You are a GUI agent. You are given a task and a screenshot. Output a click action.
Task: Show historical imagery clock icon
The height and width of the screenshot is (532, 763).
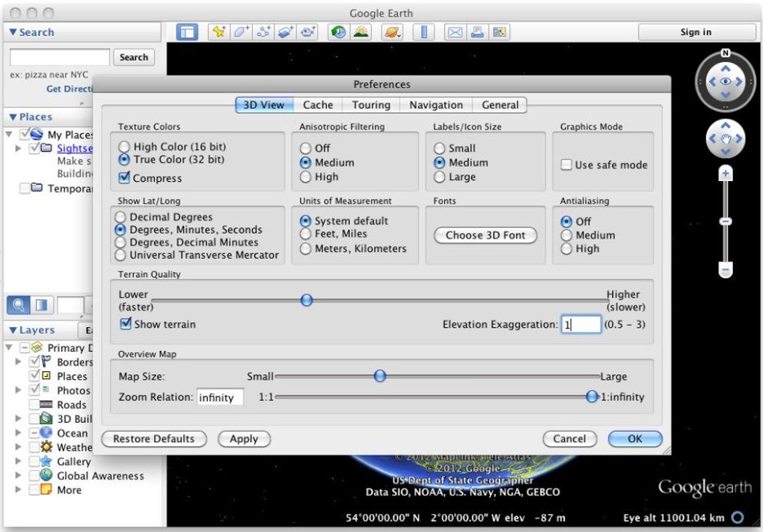pos(338,32)
